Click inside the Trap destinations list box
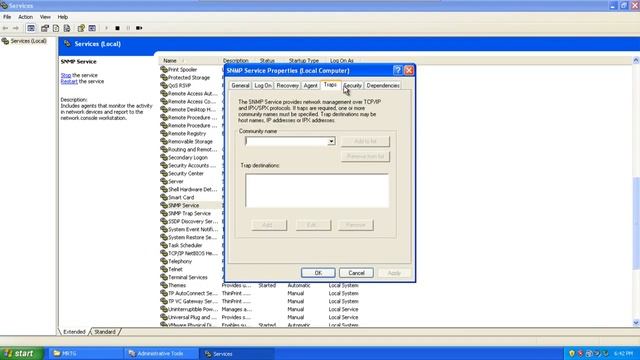640x360 pixels. pyautogui.click(x=317, y=191)
